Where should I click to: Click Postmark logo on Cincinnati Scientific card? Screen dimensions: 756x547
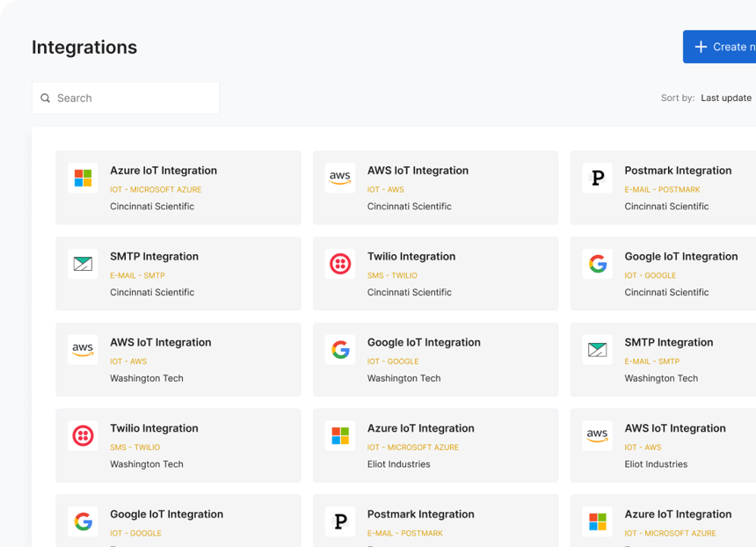[598, 178]
